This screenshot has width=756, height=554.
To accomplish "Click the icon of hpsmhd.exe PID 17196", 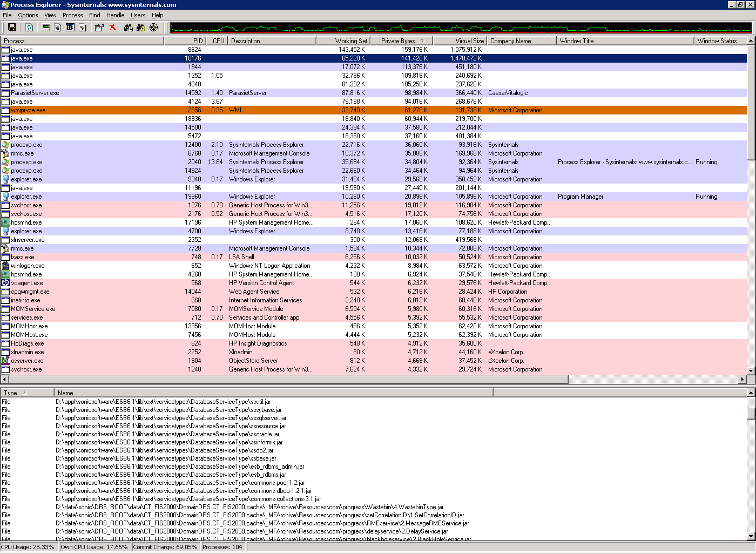I will pos(5,222).
